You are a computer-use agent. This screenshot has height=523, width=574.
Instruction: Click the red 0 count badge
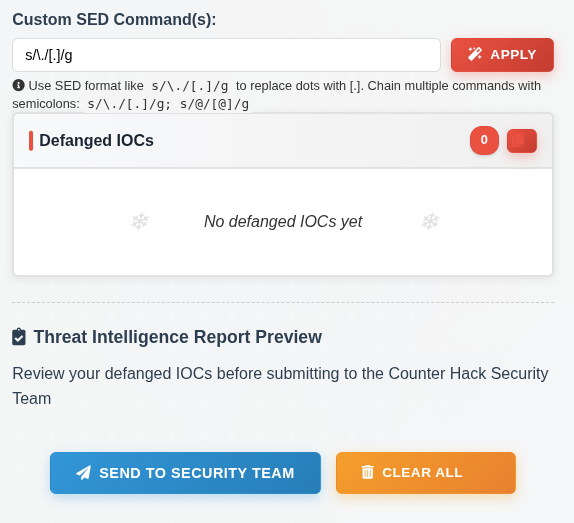pyautogui.click(x=484, y=140)
